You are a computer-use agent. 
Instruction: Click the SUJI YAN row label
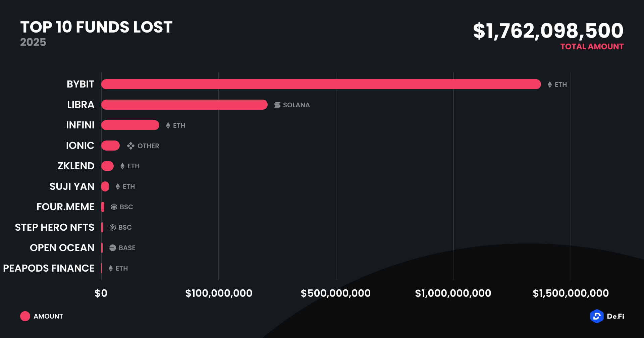click(x=72, y=186)
